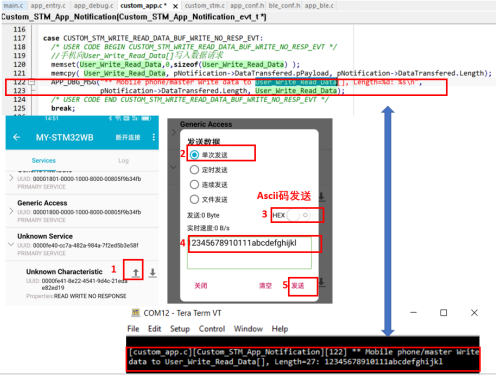Tap the back arrow next to MY-STM32WB
This screenshot has height=376, width=496.
tap(16, 137)
